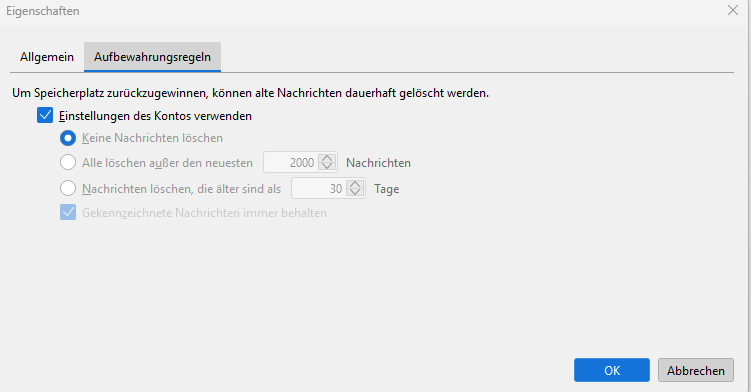Click into the 30 days number field
Image resolution: width=751 pixels, height=392 pixels.
click(x=319, y=188)
